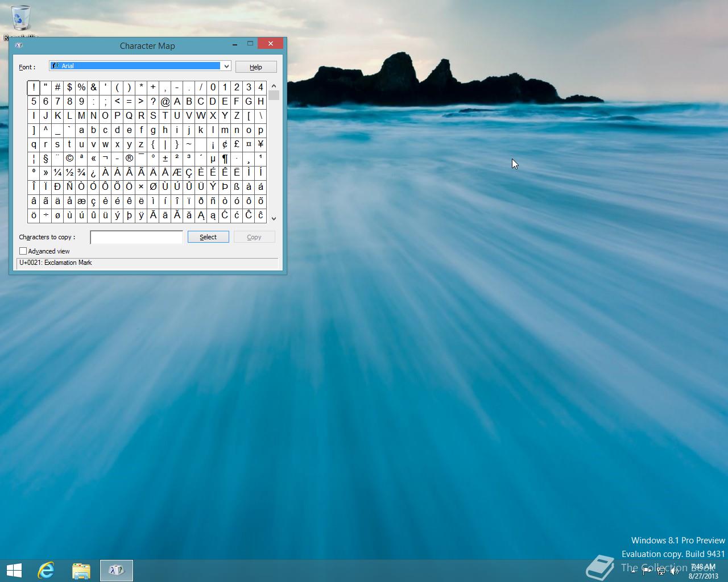
Task: Click the network icon in system tray
Action: [661, 571]
